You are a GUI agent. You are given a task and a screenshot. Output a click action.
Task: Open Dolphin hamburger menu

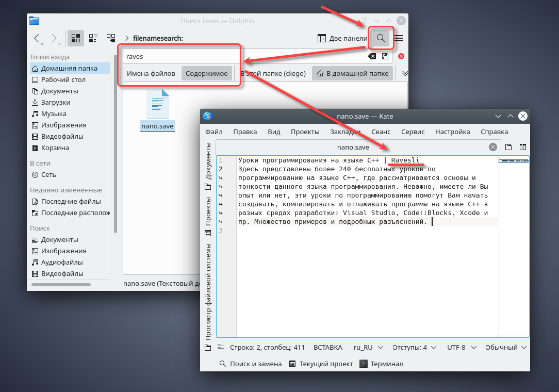(x=398, y=38)
